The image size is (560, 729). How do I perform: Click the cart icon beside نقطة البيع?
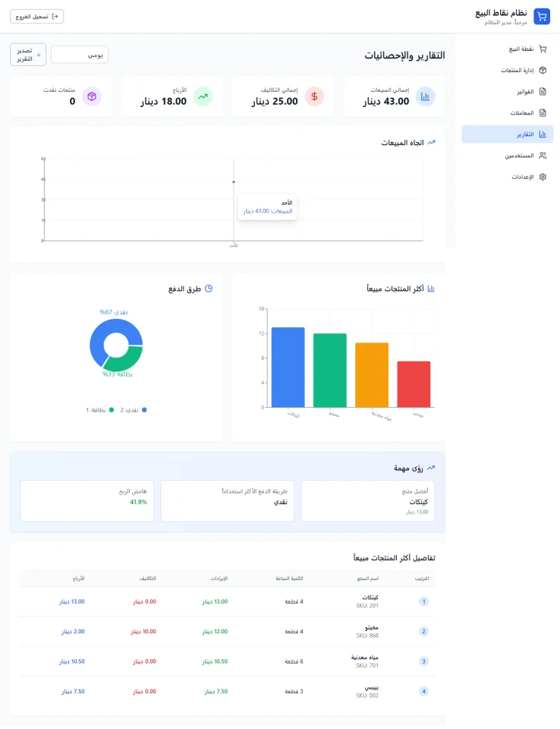pyautogui.click(x=543, y=49)
